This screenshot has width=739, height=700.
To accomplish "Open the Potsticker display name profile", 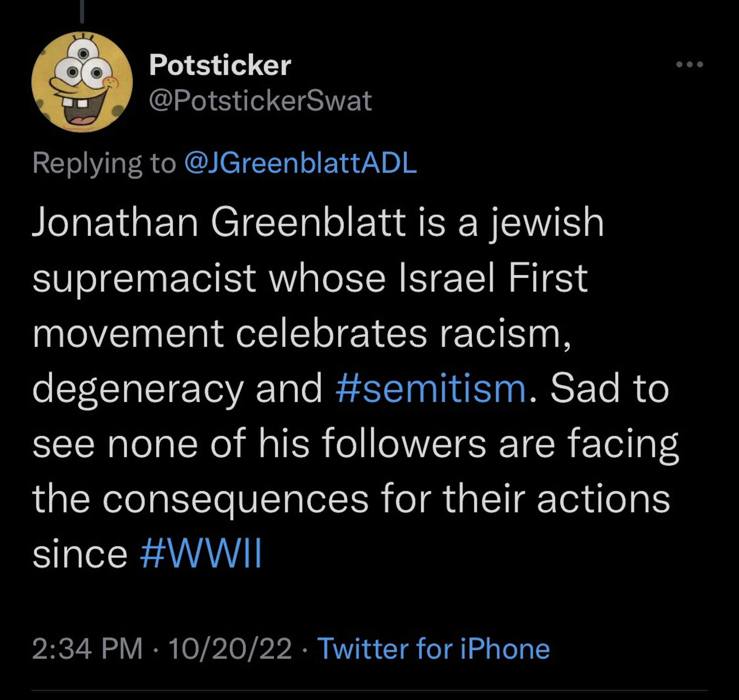I will click(x=220, y=65).
